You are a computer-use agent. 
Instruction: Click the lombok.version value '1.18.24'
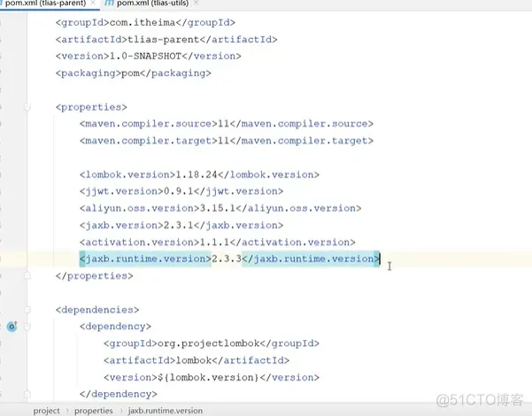[x=197, y=174]
